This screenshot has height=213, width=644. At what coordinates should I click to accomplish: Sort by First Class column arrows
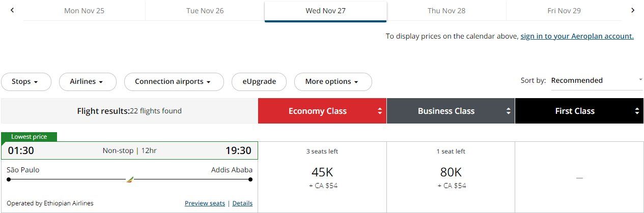click(x=637, y=111)
